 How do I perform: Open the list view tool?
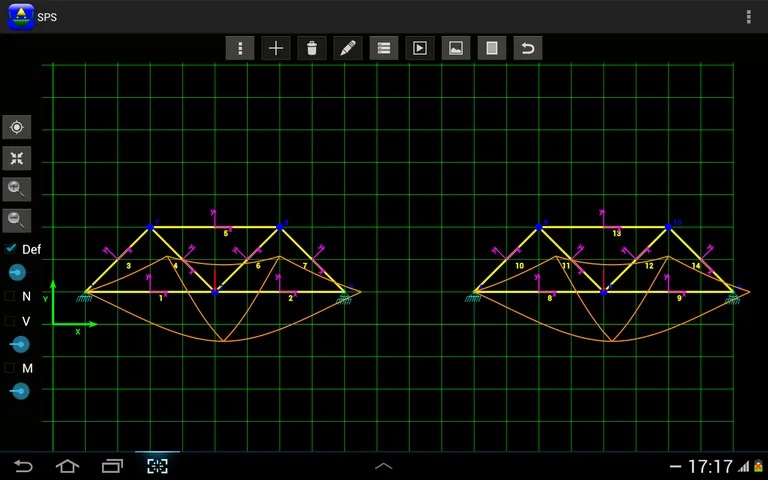tap(384, 48)
